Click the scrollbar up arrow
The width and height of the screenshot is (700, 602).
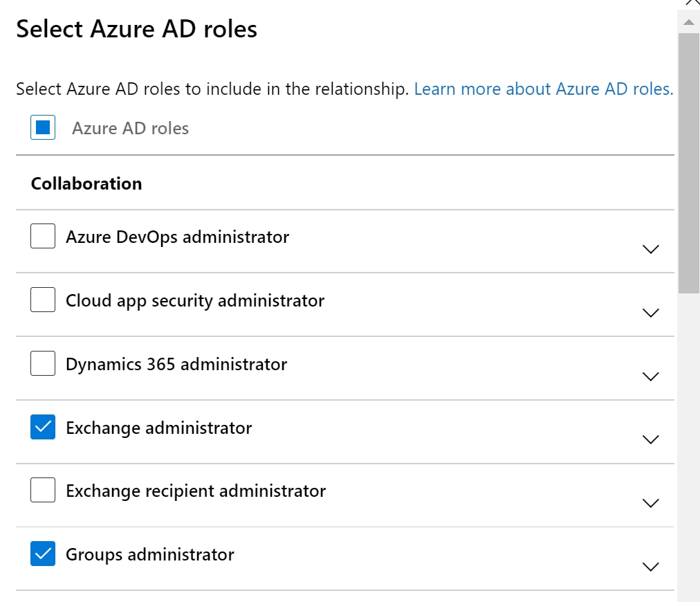689,22
